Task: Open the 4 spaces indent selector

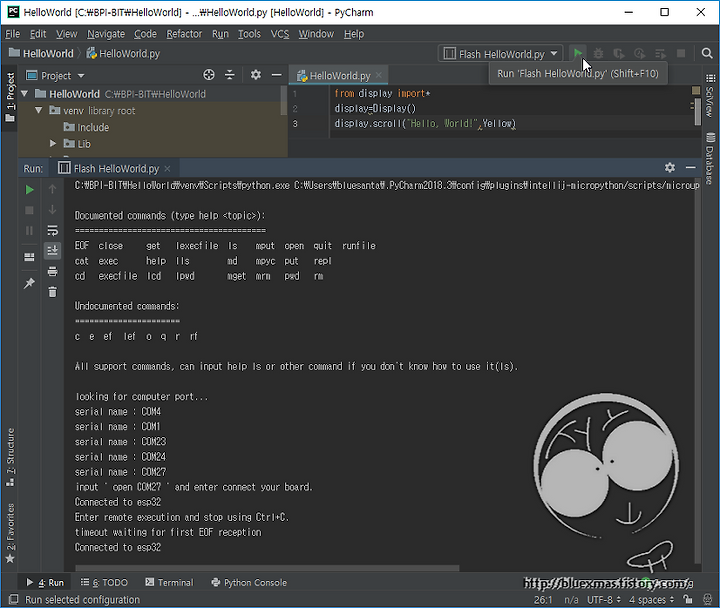Action: click(x=651, y=600)
